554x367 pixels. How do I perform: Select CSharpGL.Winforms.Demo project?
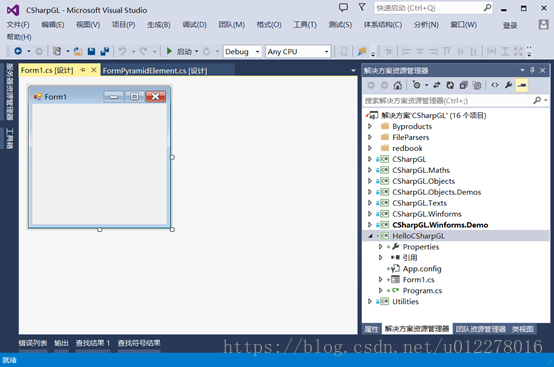click(x=440, y=225)
